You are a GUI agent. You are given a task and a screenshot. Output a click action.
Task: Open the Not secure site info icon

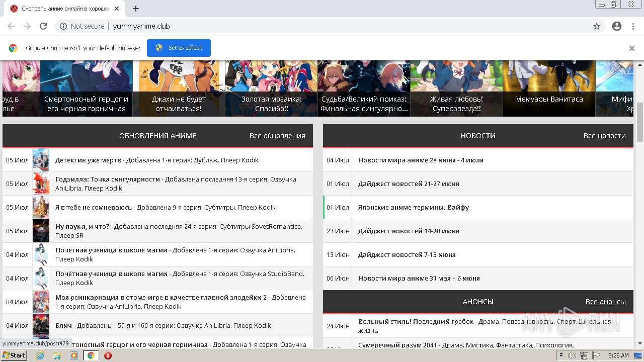tap(63, 26)
